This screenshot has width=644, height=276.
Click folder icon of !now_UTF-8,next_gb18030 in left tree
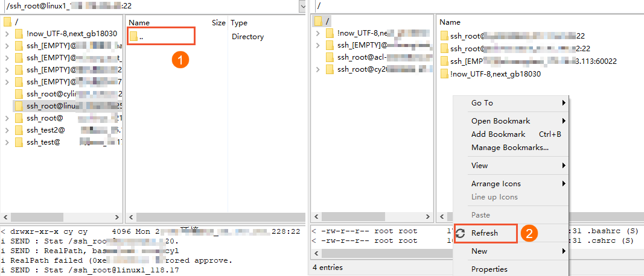(19, 34)
